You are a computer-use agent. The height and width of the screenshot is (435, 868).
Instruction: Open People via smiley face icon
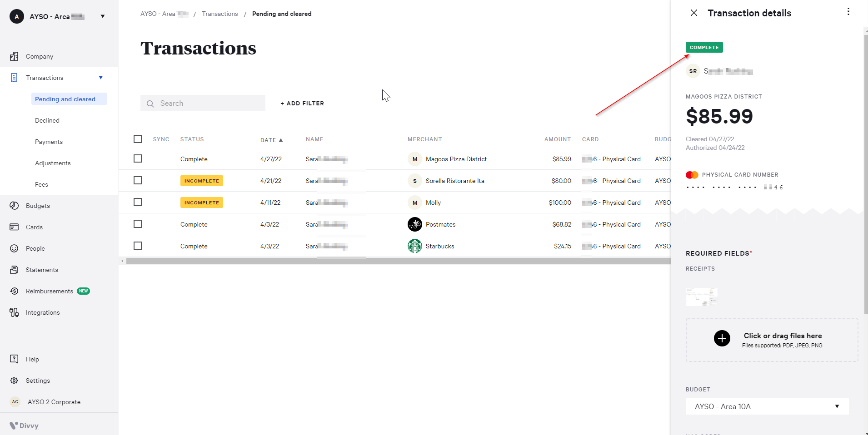coord(14,248)
